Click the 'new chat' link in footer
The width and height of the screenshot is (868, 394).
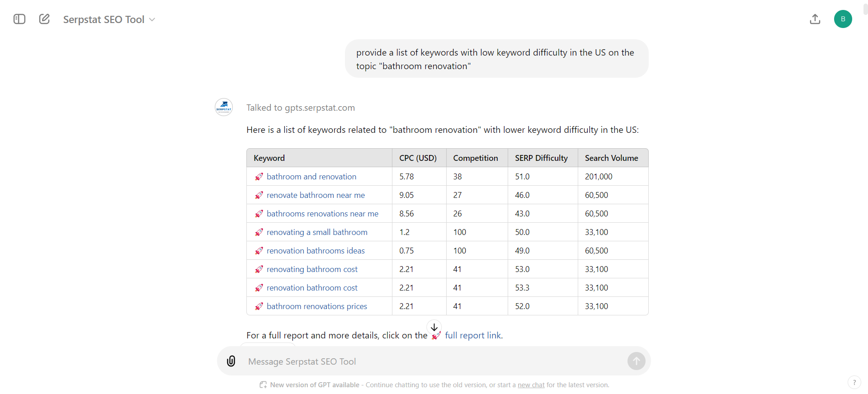click(x=531, y=385)
